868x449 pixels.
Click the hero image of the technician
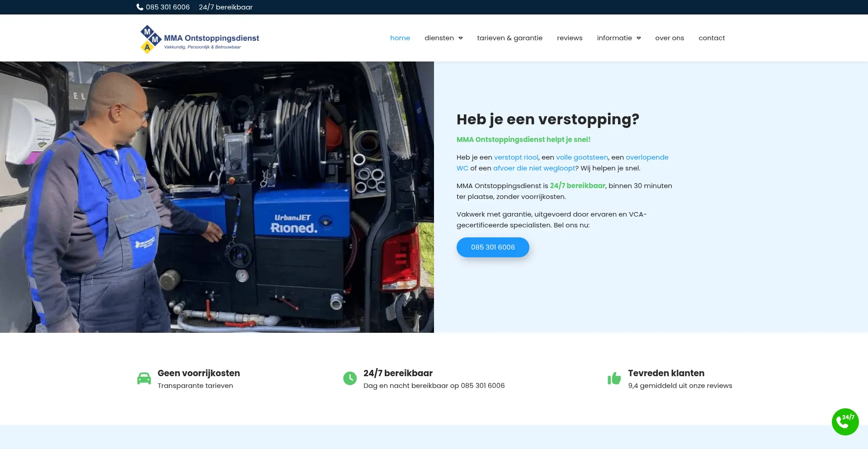tap(217, 198)
